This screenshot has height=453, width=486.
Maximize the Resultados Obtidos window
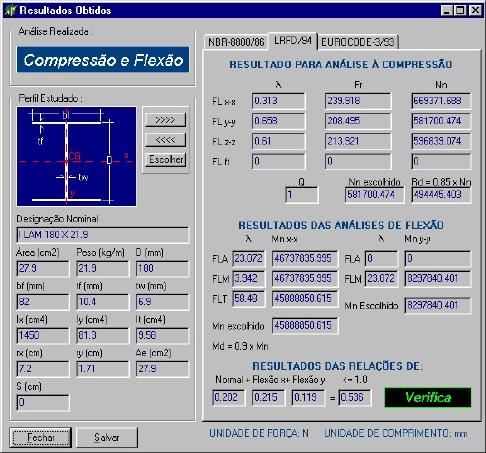pos(460,10)
